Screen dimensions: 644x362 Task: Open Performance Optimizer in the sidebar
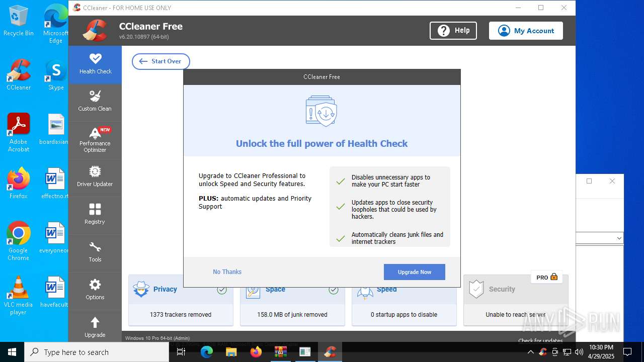(95, 140)
